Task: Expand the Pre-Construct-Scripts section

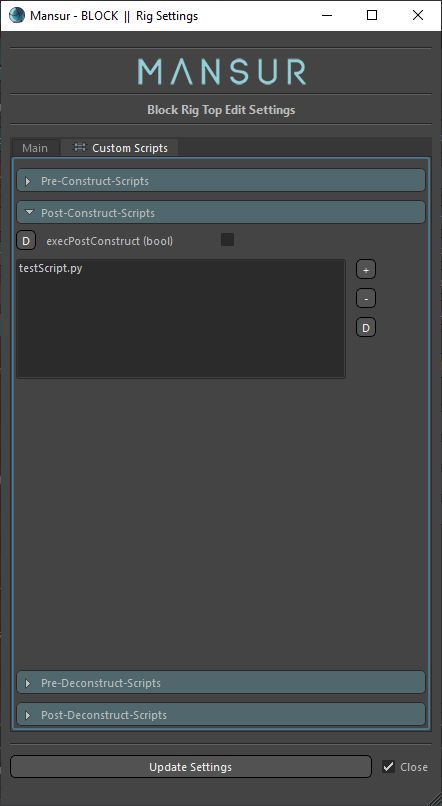Action: 221,181
